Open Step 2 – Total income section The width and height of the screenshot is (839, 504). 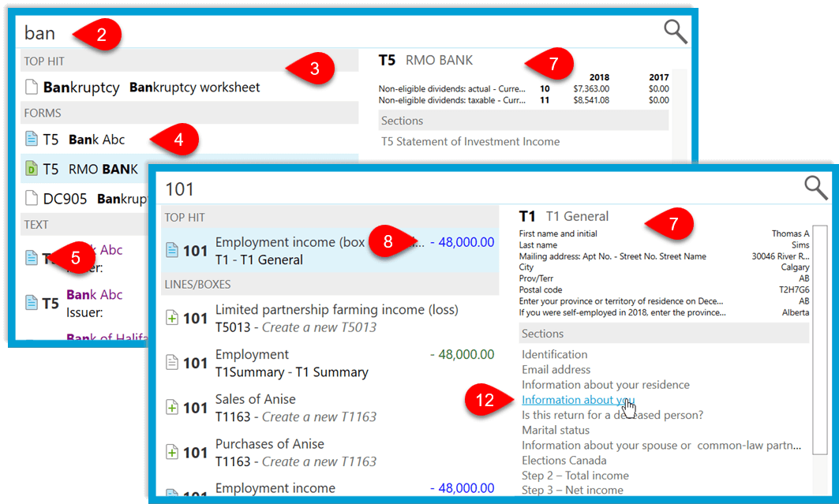(575, 475)
